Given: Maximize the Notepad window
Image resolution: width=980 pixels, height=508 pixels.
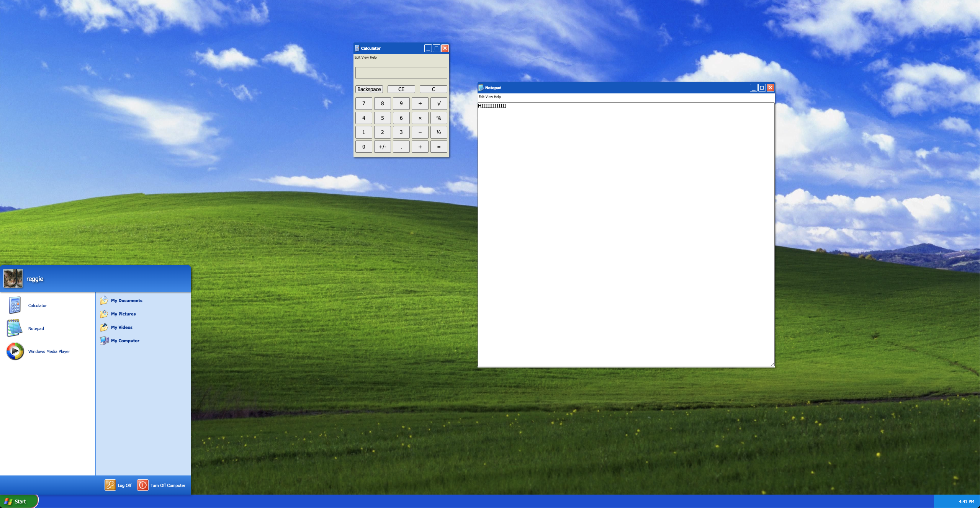Looking at the screenshot, I should (762, 88).
